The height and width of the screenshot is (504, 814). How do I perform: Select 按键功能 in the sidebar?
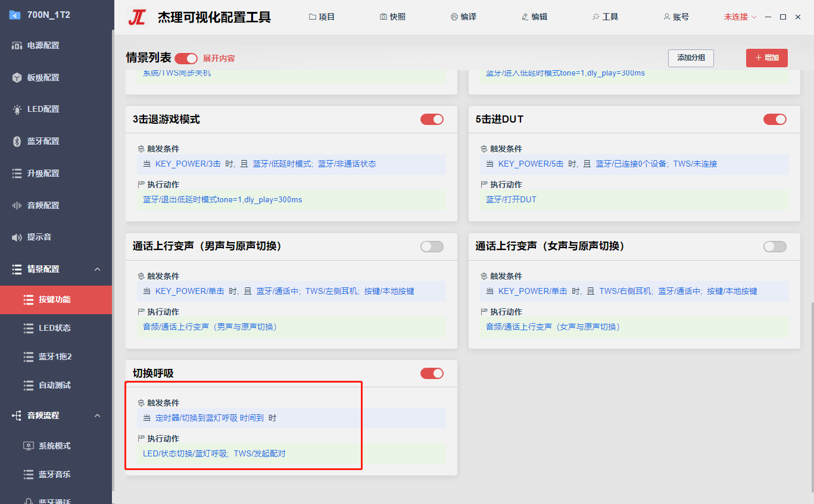pos(56,299)
